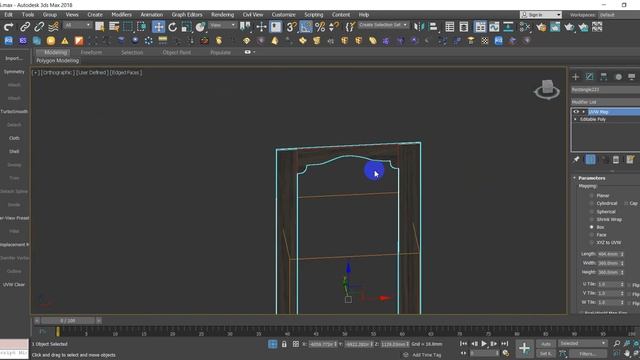Open the key filter Selected dropdown
This screenshot has width=640, height=360.
(582, 343)
